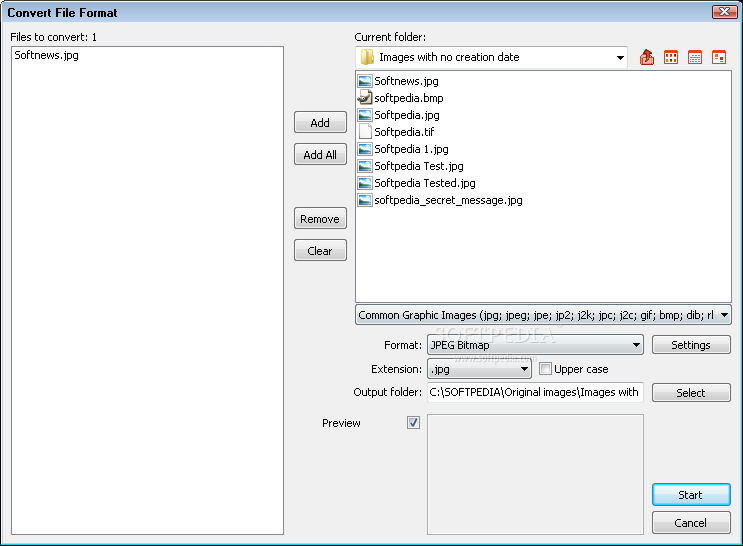Select Softpedia Test.jpg file name
Viewport: 743px width, 546px height.
(419, 166)
